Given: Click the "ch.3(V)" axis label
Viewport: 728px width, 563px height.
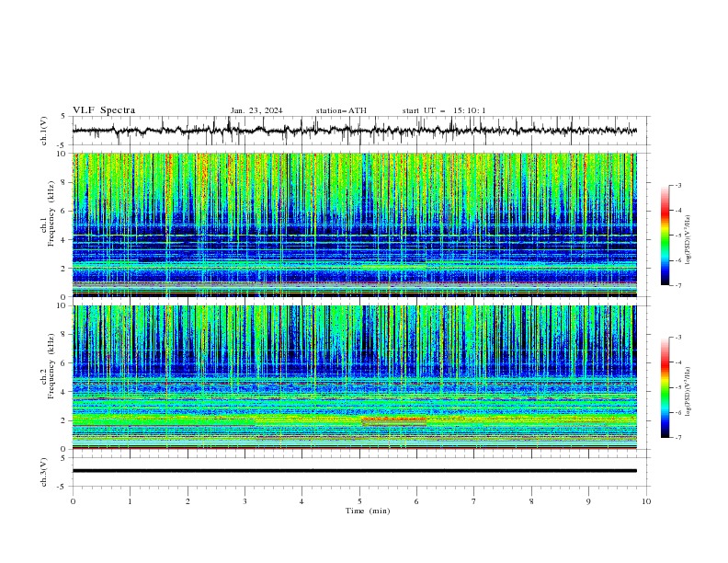Looking at the screenshot, I should click(x=44, y=472).
